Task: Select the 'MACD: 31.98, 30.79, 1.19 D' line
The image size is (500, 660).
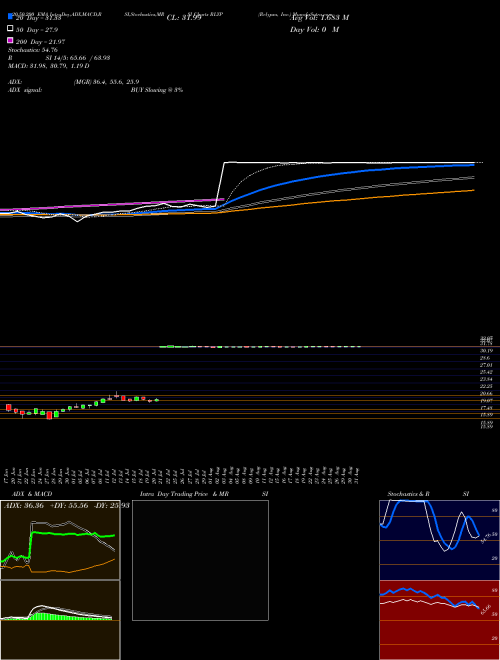Action: [48, 66]
